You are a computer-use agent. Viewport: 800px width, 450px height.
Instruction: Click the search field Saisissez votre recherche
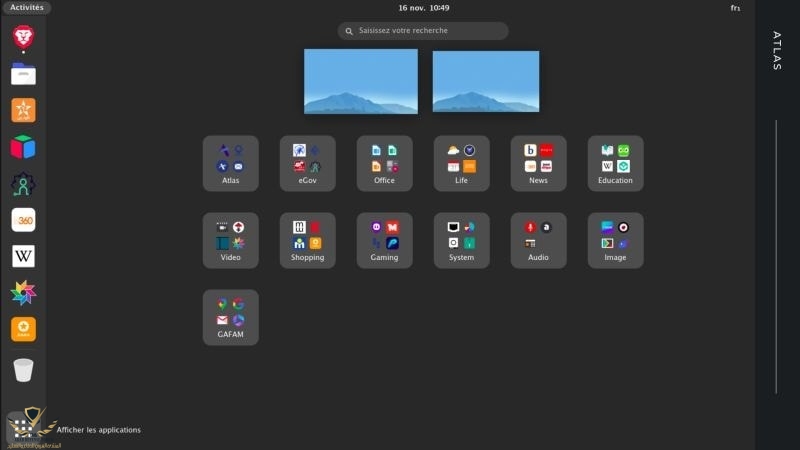pyautogui.click(x=423, y=31)
